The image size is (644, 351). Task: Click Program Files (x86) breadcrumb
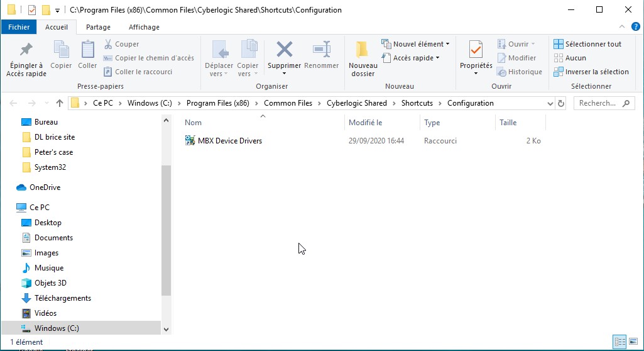(217, 103)
